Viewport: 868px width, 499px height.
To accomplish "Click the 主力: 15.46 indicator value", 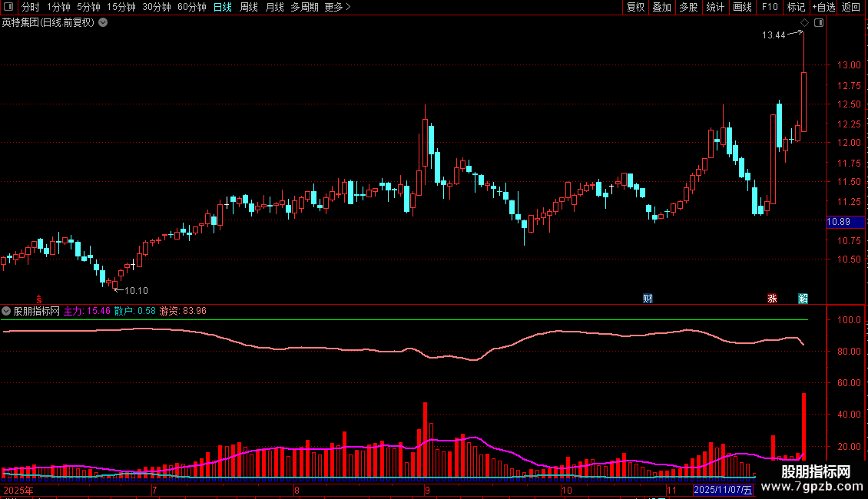I will point(87,311).
